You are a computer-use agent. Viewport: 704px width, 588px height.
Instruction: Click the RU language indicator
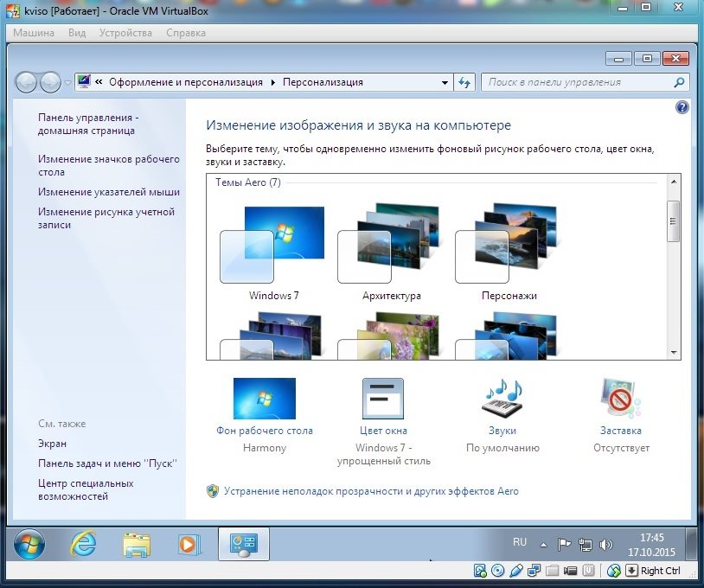(520, 542)
